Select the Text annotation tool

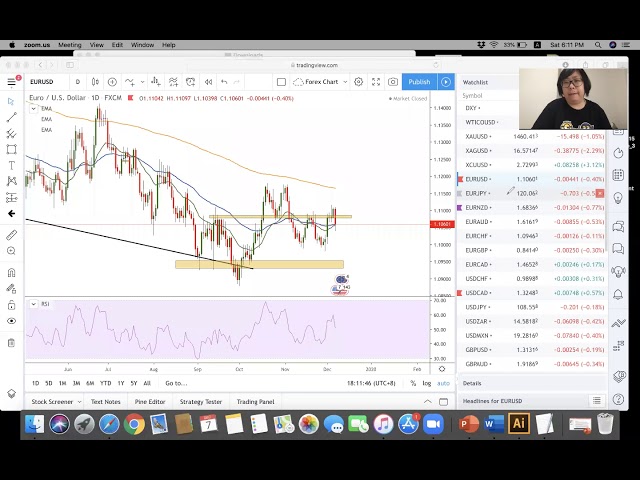tap(11, 165)
